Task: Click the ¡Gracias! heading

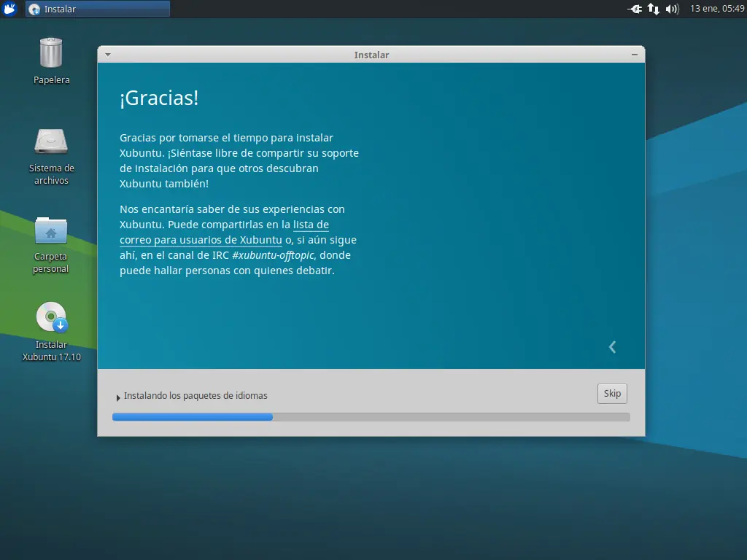Action: tap(158, 98)
